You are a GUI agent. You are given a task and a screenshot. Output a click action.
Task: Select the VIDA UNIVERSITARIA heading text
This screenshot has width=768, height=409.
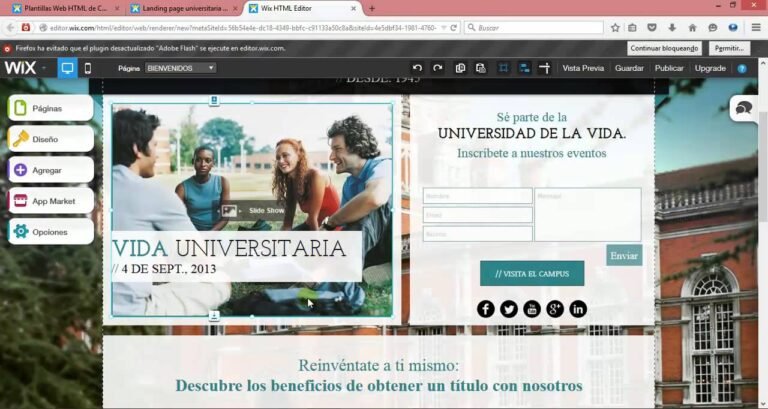coord(229,248)
